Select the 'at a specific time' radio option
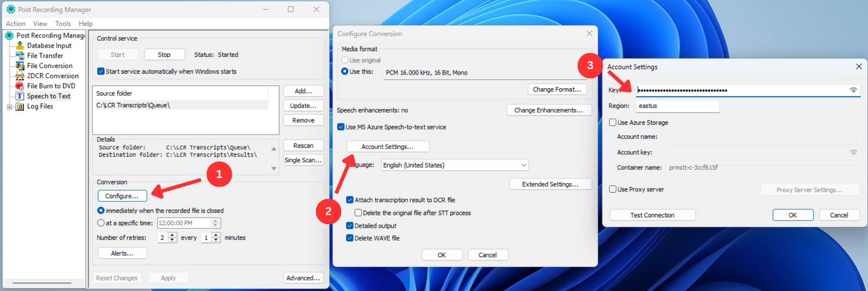This screenshot has width=868, height=291. point(101,223)
